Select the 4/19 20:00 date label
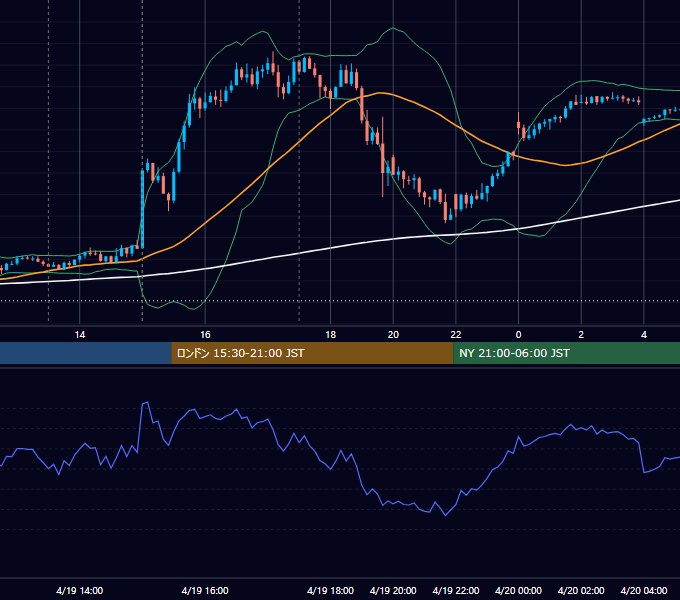Image resolution: width=680 pixels, height=600 pixels. click(x=393, y=590)
